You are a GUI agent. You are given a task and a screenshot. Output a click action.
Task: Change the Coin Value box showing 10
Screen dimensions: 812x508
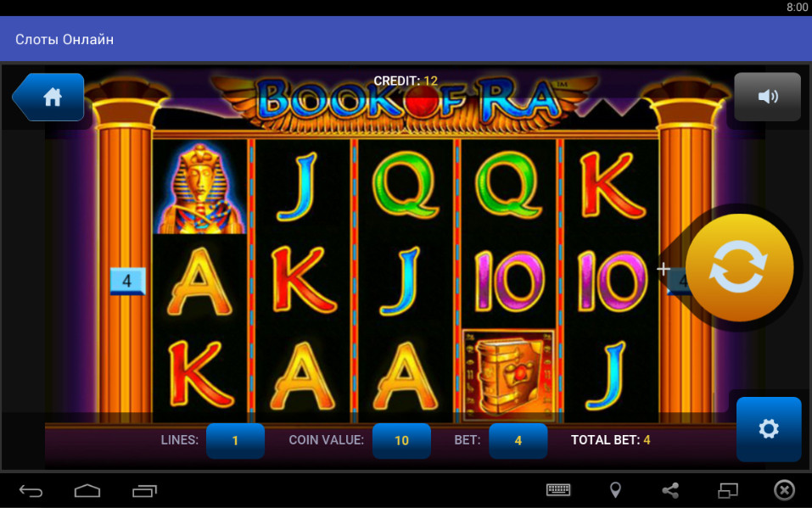click(401, 440)
